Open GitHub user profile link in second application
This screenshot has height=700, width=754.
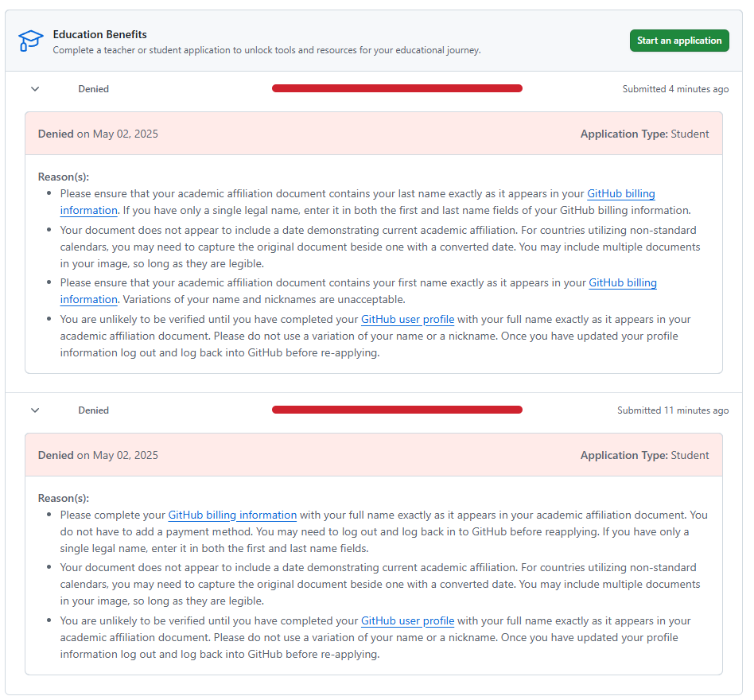point(407,620)
